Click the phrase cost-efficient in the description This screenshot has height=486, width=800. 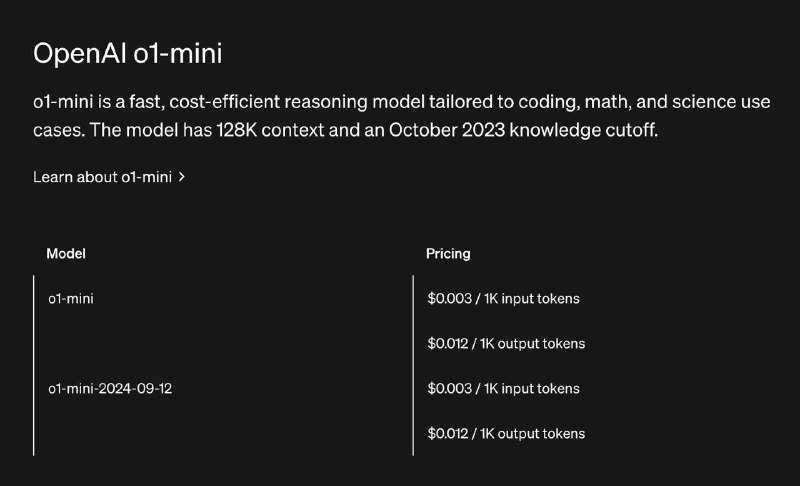pos(225,101)
